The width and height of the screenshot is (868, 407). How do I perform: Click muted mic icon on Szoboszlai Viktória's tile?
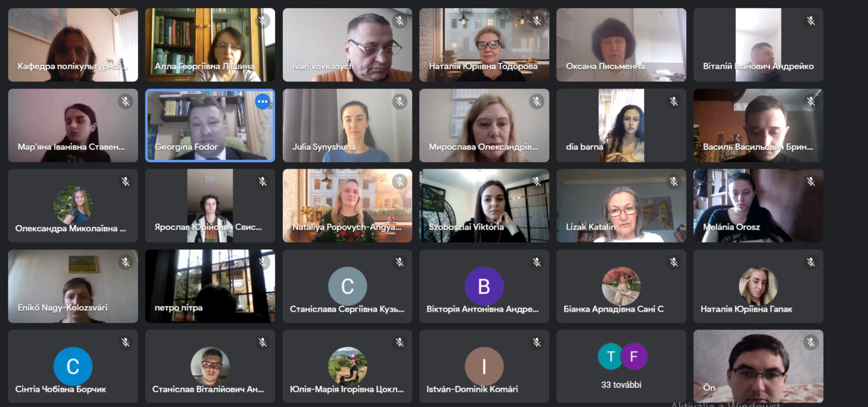[x=537, y=182]
